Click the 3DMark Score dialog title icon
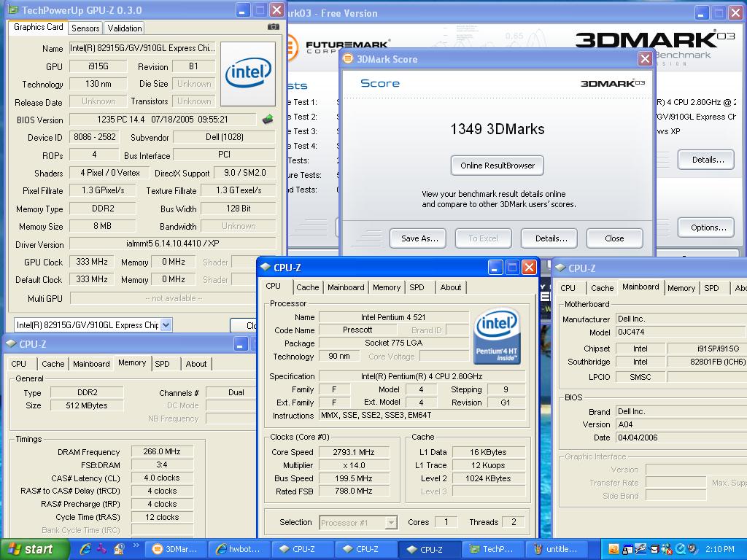Image resolution: width=747 pixels, height=560 pixels. (348, 58)
